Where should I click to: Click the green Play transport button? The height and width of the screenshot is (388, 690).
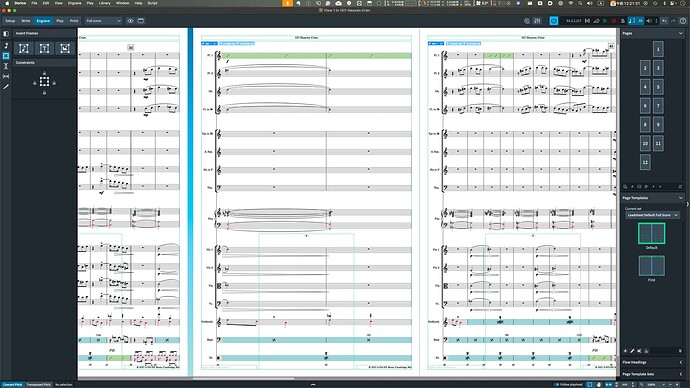coord(605,21)
